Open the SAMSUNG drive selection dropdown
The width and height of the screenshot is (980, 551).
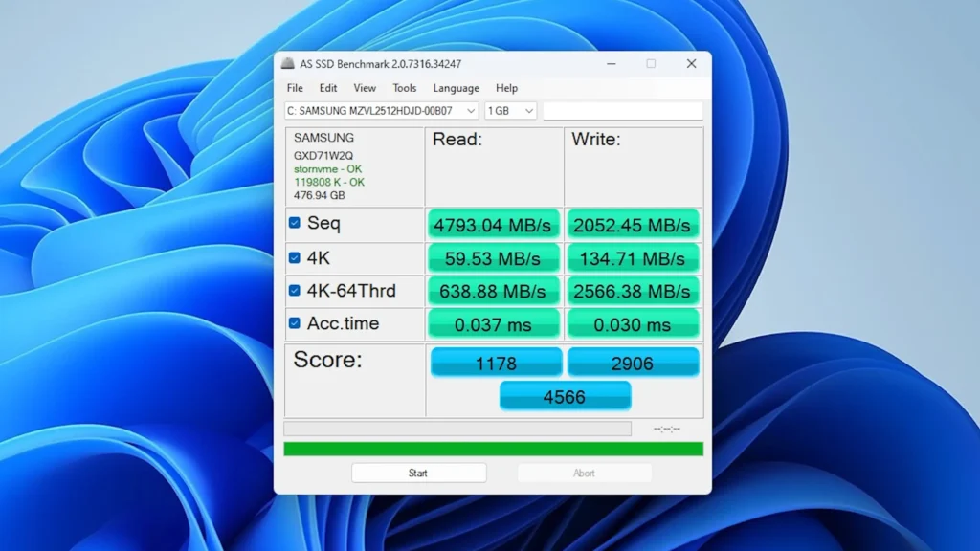381,111
